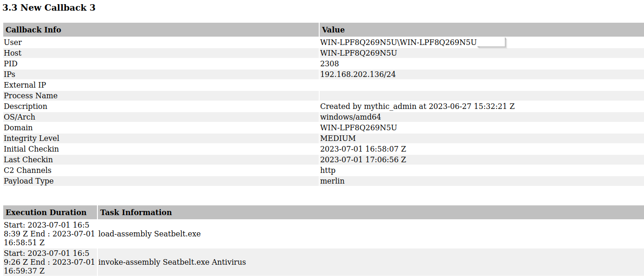Click the 'load-assembly Seatbelt.exe' task entry
644x280 pixels.
(x=149, y=234)
